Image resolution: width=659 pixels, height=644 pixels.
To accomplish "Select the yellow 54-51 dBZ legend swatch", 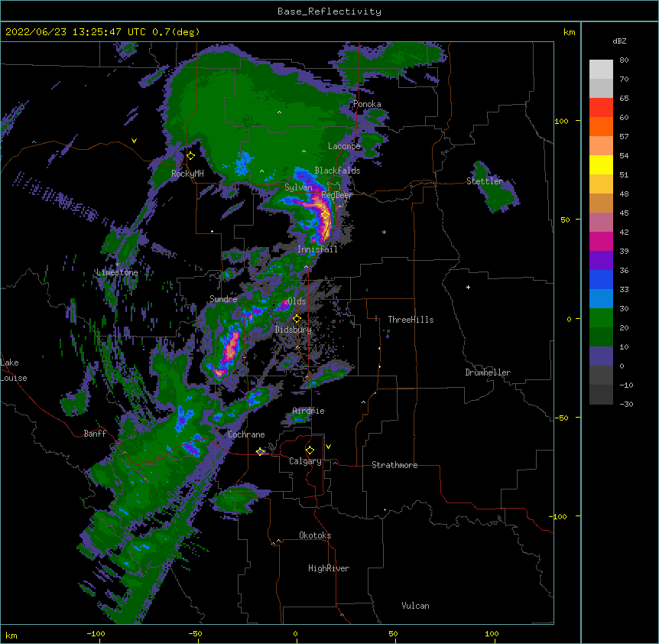I will pos(601,164).
